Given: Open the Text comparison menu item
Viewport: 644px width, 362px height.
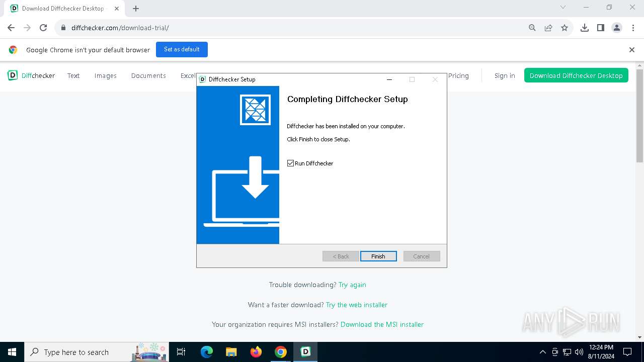Looking at the screenshot, I should pyautogui.click(x=73, y=75).
